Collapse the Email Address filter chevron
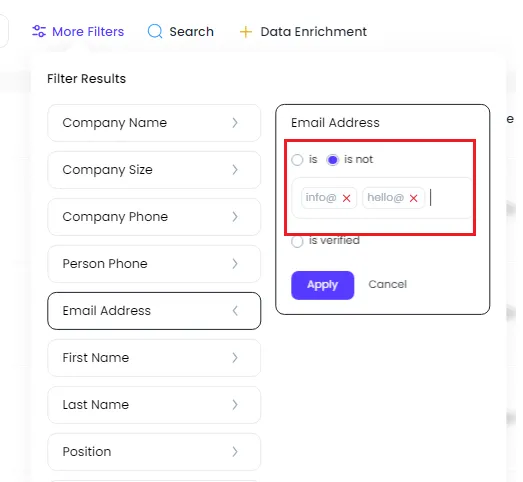Viewport: 523px width, 482px height. [235, 311]
